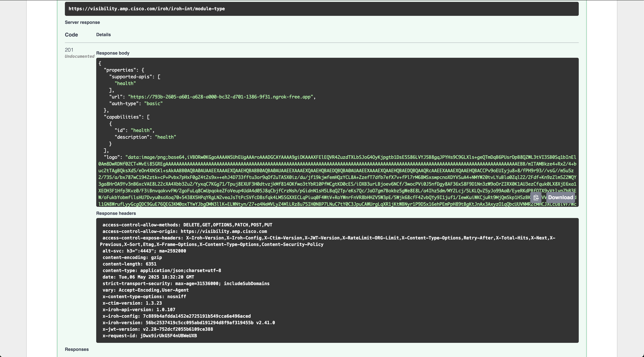644x357 pixels.
Task: Select the Response headers heading
Action: (x=116, y=213)
